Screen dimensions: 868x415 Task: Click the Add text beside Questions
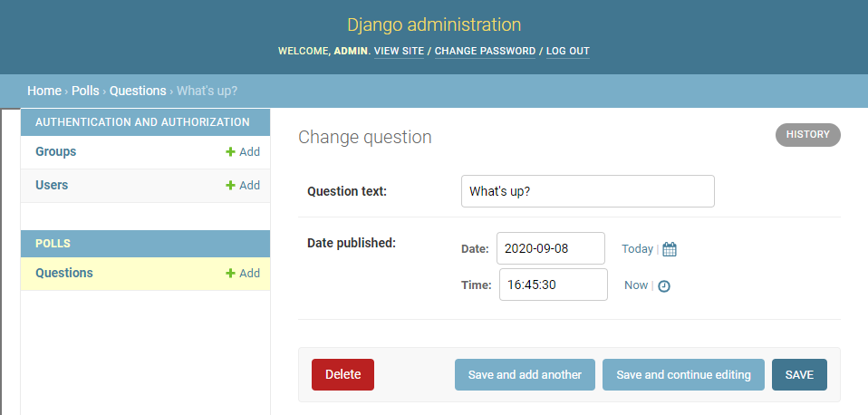click(250, 274)
